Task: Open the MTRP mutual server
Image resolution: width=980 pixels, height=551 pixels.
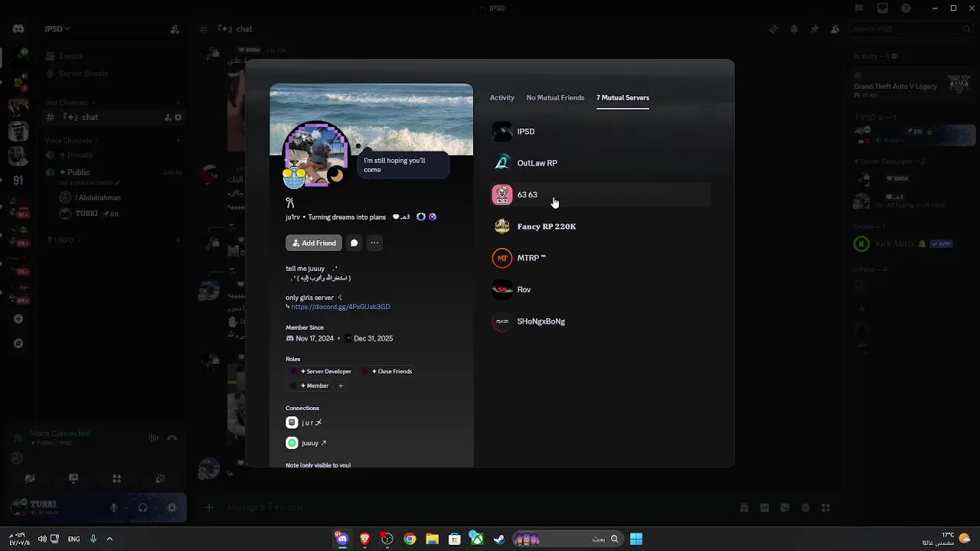Action: coord(600,258)
